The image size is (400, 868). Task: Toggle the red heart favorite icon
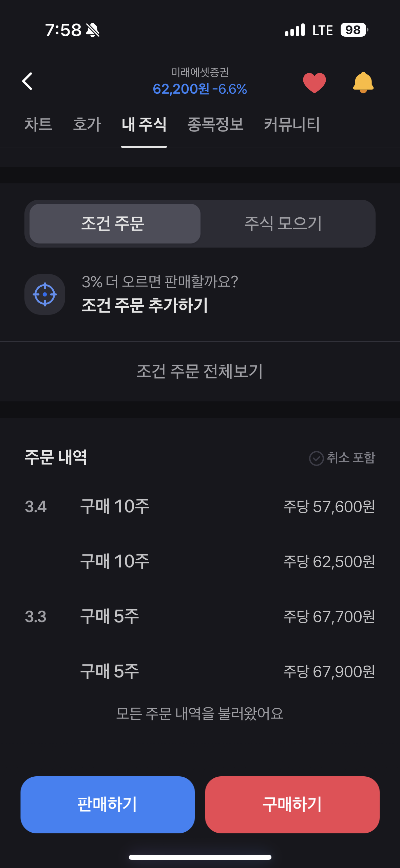click(314, 83)
